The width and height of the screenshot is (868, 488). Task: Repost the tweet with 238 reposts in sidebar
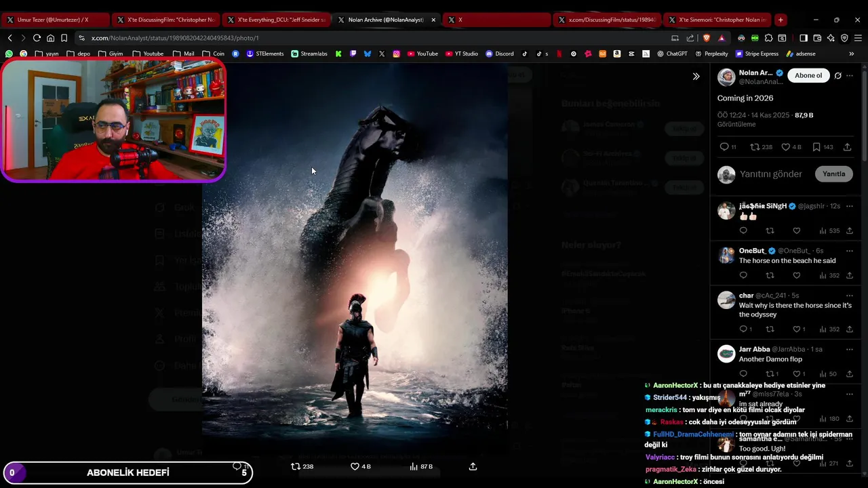(x=761, y=147)
